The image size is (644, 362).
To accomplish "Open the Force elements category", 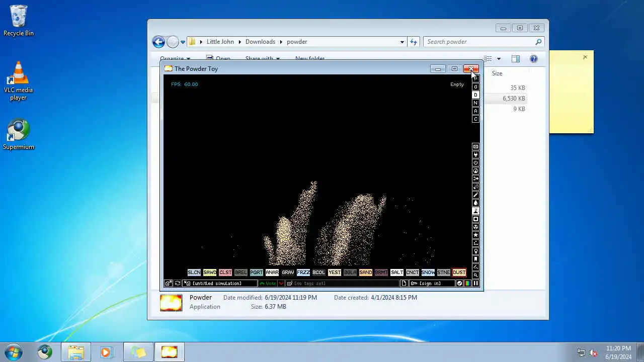I will point(475,179).
